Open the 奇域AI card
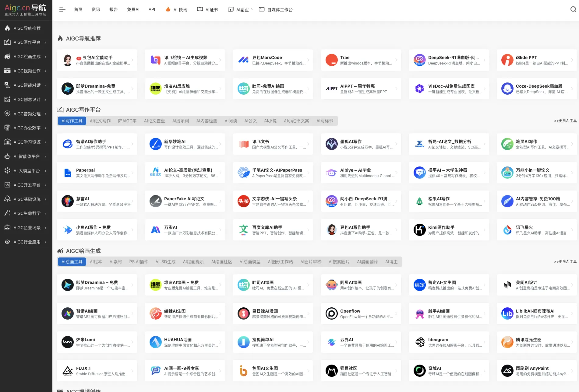579x392 pixels. pyautogui.click(x=449, y=371)
